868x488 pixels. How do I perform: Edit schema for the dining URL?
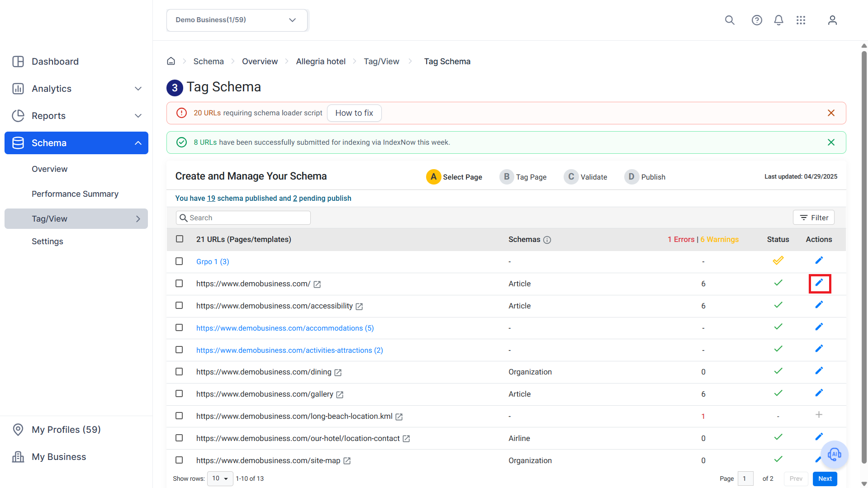coord(819,371)
